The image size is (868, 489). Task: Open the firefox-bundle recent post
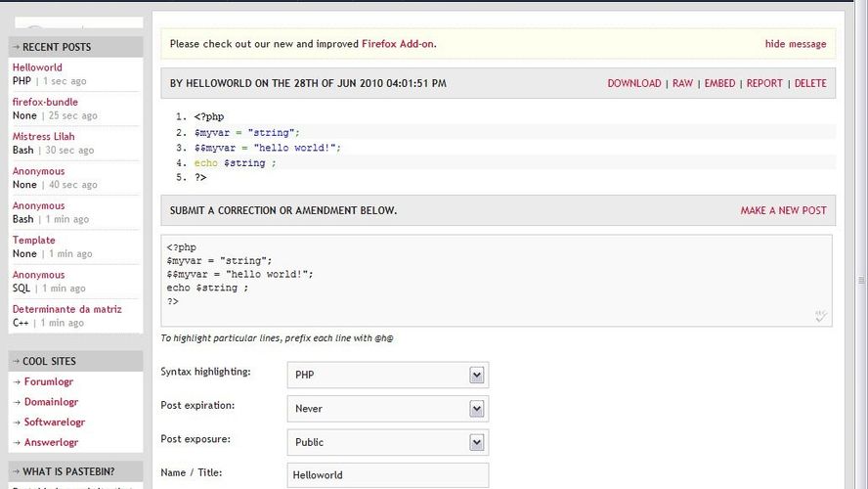coord(45,102)
